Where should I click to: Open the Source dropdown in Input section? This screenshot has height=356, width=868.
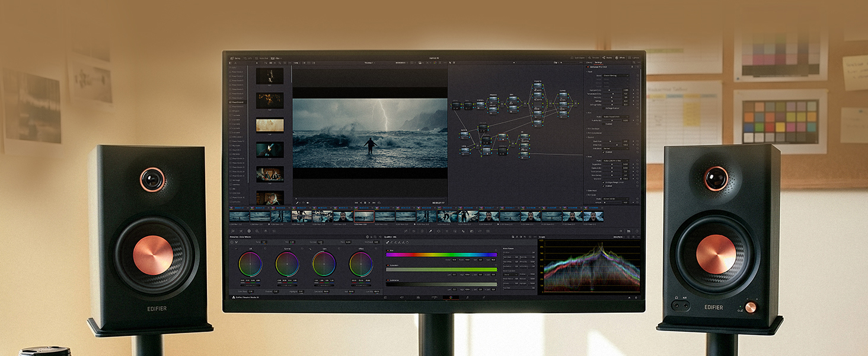point(616,75)
